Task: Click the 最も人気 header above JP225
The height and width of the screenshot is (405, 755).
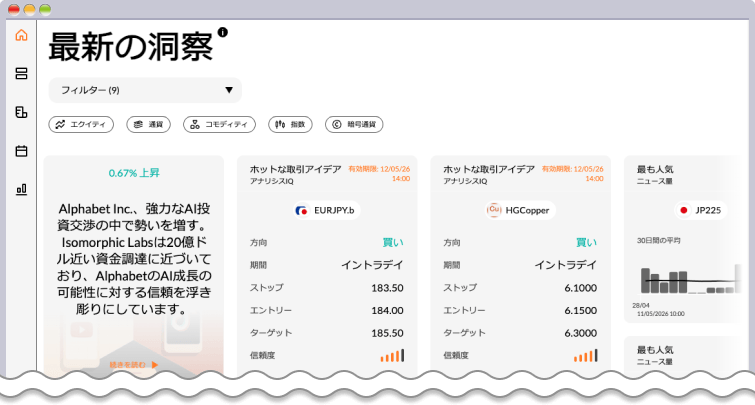Action: click(x=655, y=169)
